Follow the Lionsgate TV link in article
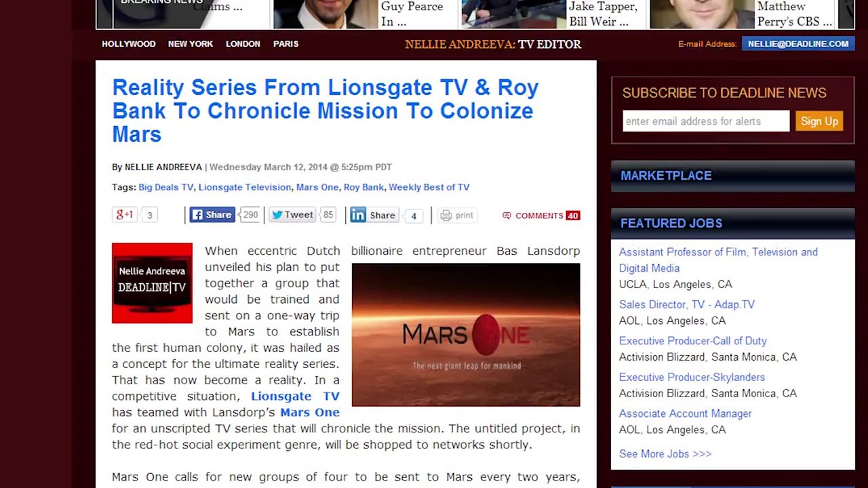 (x=295, y=396)
